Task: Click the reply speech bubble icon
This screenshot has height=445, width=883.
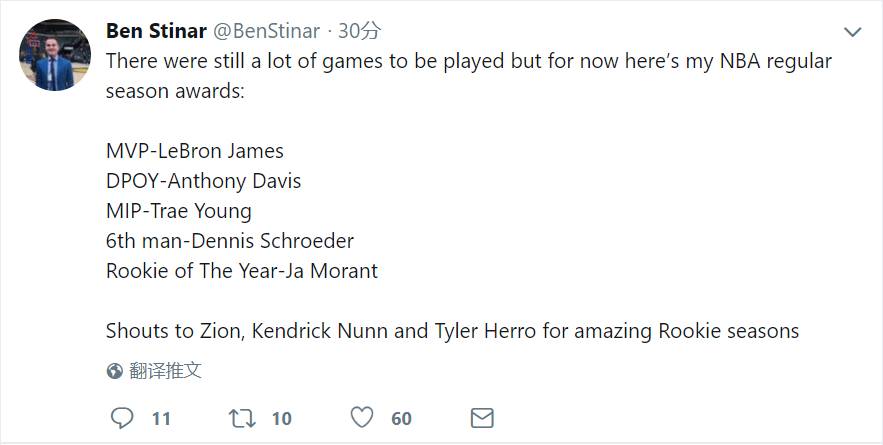Action: pyautogui.click(x=121, y=418)
